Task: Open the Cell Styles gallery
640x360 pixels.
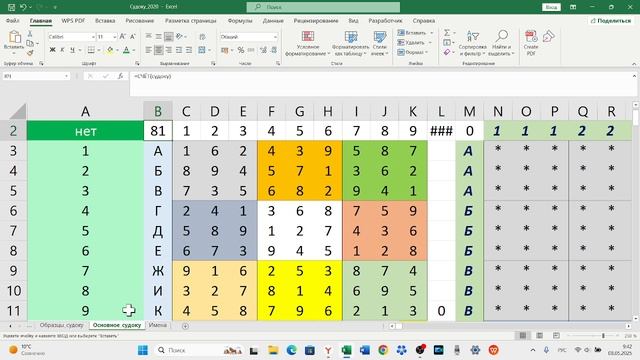Action: [380, 43]
